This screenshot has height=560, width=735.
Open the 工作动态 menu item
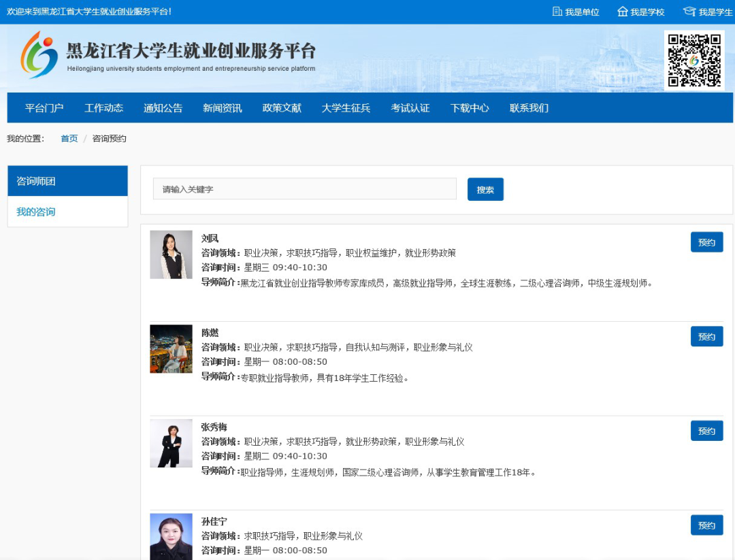(x=103, y=108)
